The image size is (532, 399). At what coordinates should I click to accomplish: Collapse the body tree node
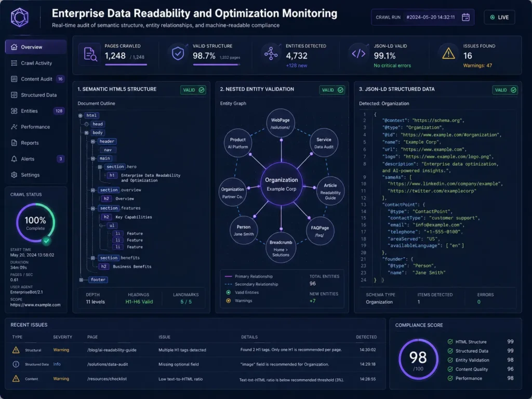[87, 132]
